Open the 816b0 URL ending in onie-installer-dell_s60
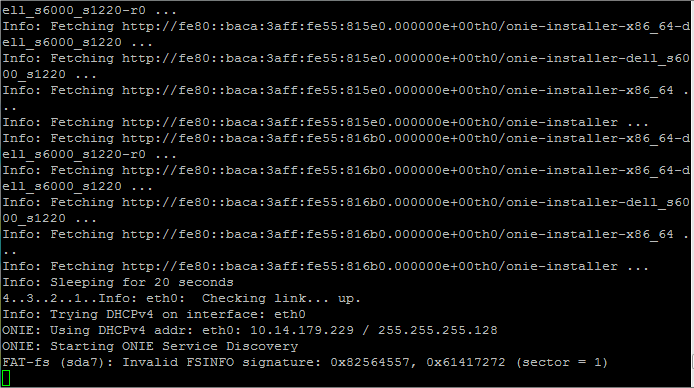The width and height of the screenshot is (694, 388). click(405, 203)
